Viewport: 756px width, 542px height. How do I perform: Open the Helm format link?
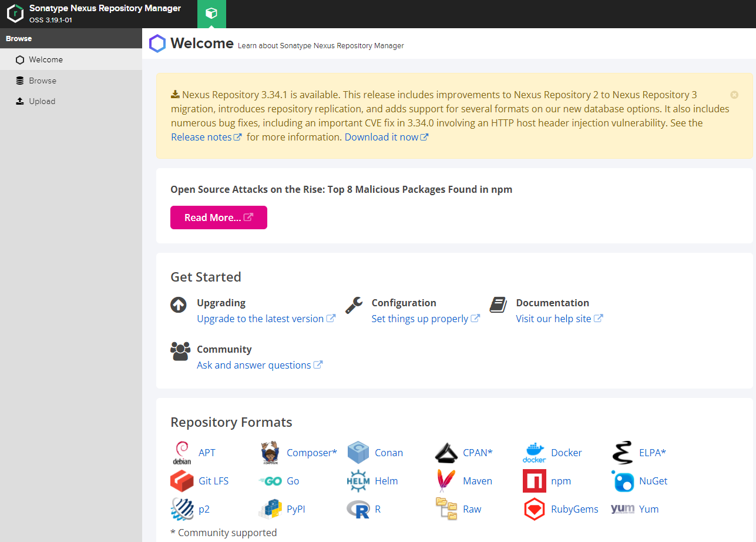pos(387,481)
